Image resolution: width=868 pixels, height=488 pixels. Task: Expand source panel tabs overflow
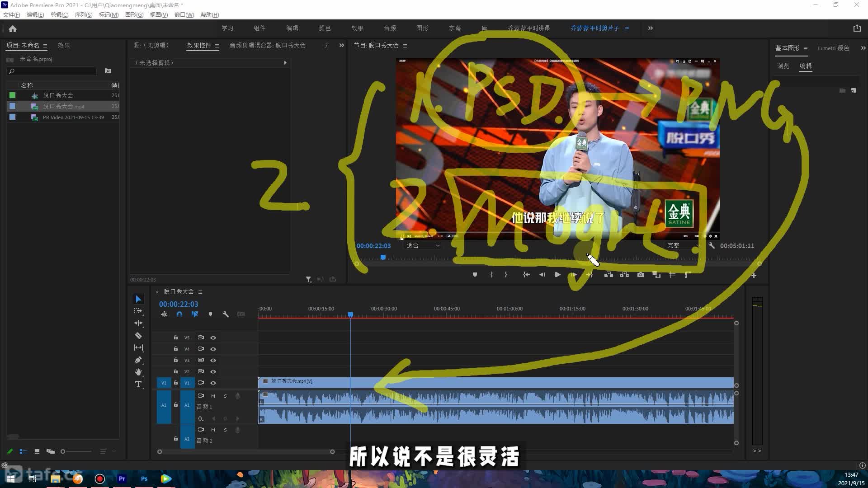click(x=341, y=45)
